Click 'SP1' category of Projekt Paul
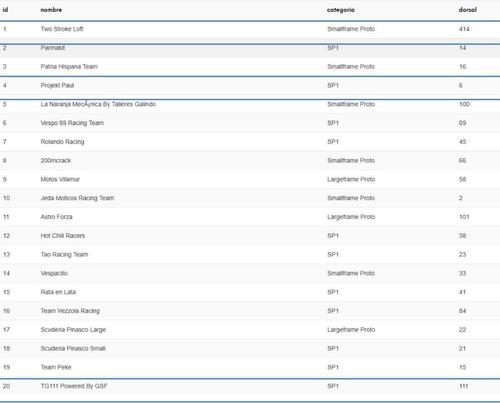 [333, 85]
